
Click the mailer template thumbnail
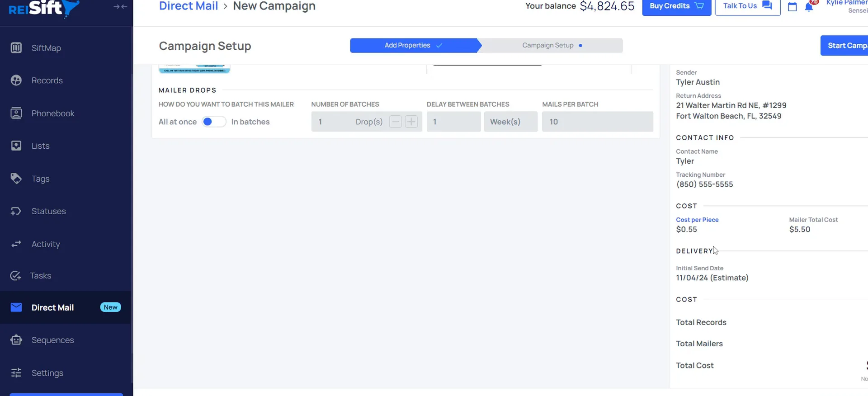194,69
